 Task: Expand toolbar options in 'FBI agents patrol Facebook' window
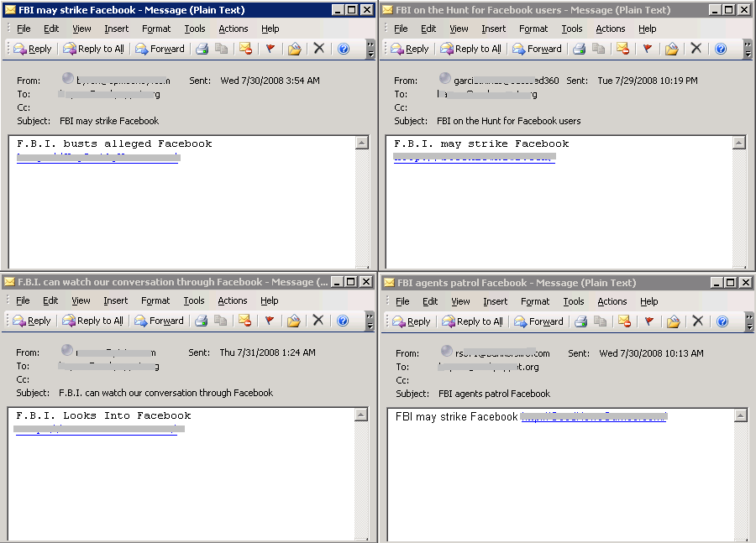750,321
